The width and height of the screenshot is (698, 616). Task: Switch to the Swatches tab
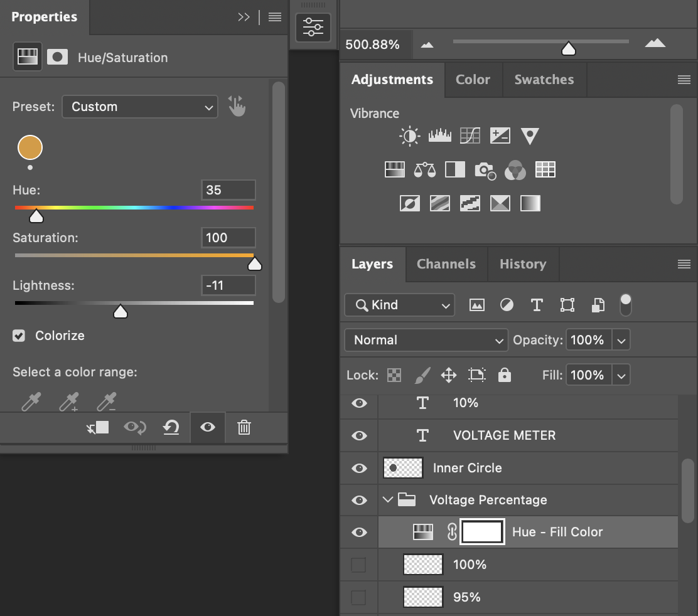point(544,80)
